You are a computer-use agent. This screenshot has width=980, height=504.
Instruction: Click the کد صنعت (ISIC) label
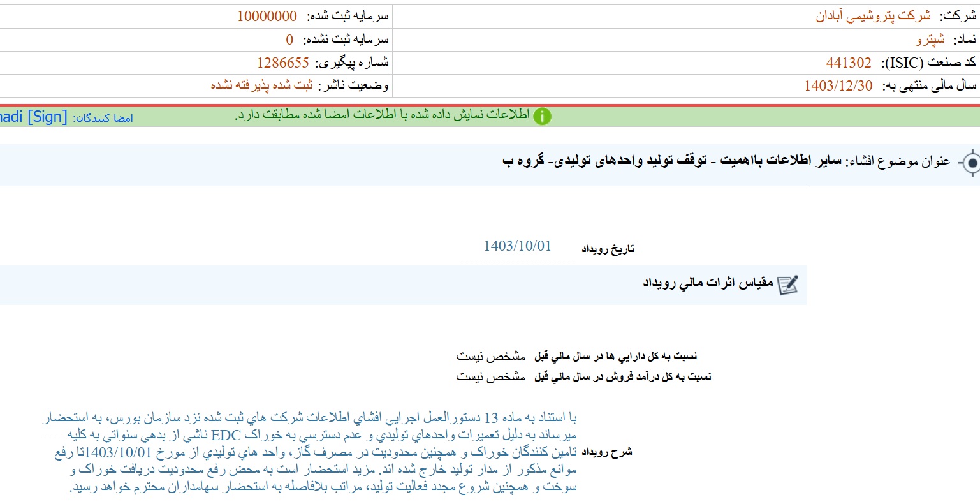[x=929, y=63]
